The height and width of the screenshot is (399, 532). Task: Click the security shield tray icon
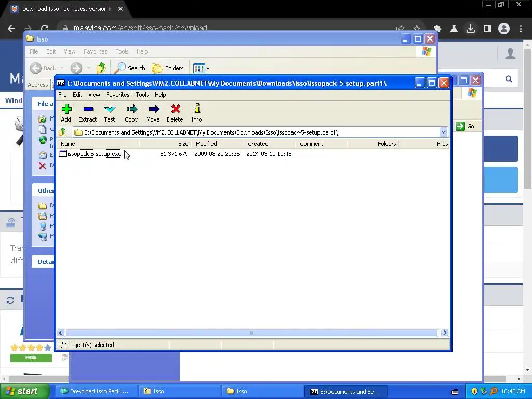pyautogui.click(x=474, y=391)
